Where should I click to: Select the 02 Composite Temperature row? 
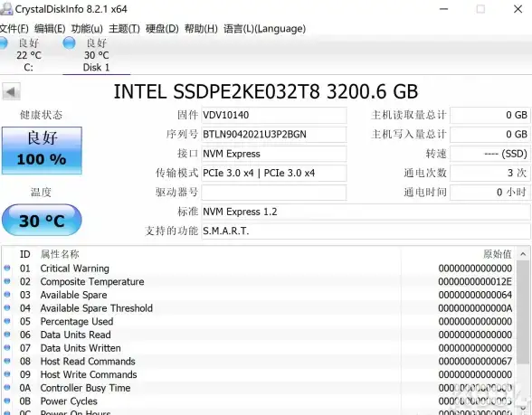[259, 282]
